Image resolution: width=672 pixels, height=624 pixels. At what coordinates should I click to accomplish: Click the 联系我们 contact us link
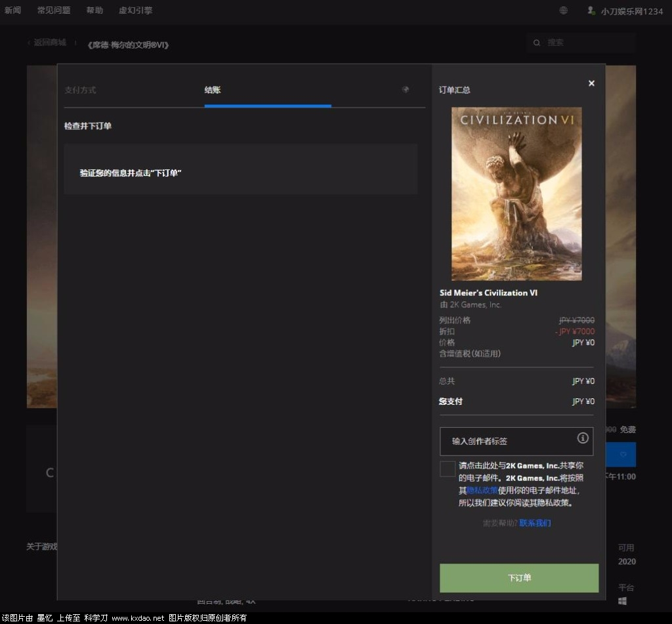[535, 523]
